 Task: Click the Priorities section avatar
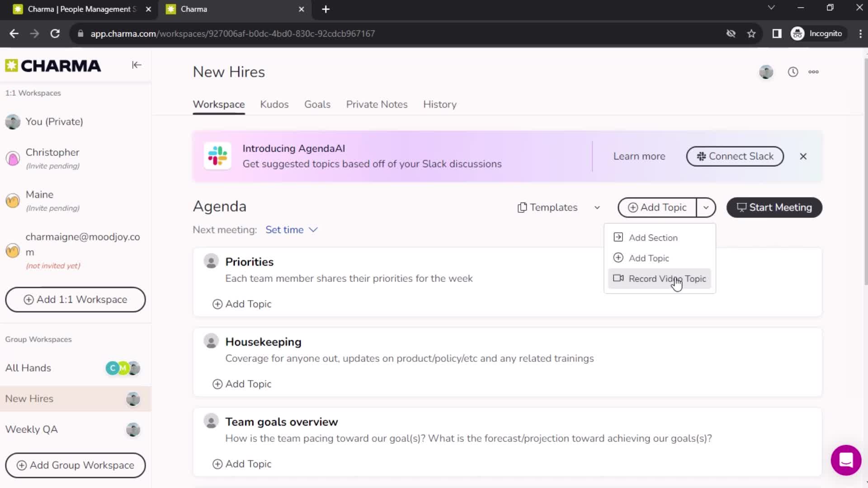[211, 261]
